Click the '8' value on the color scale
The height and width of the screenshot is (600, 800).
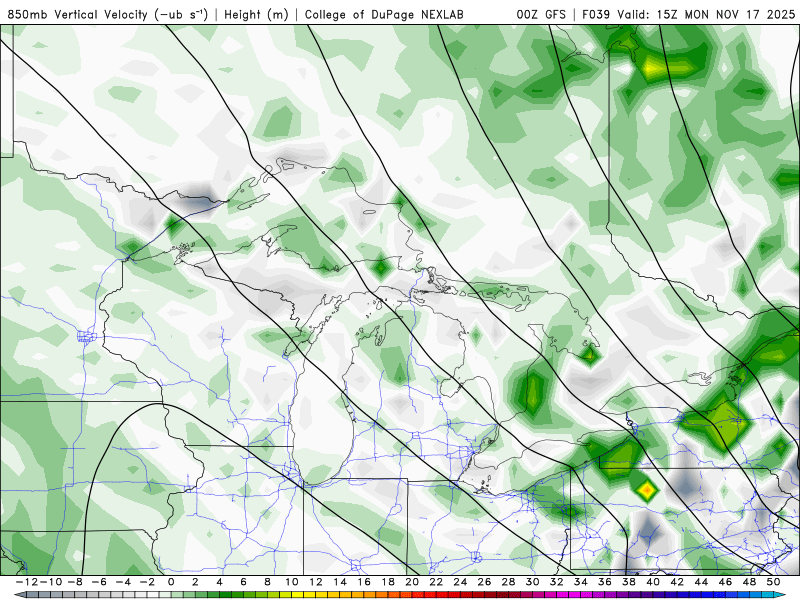pos(267,582)
